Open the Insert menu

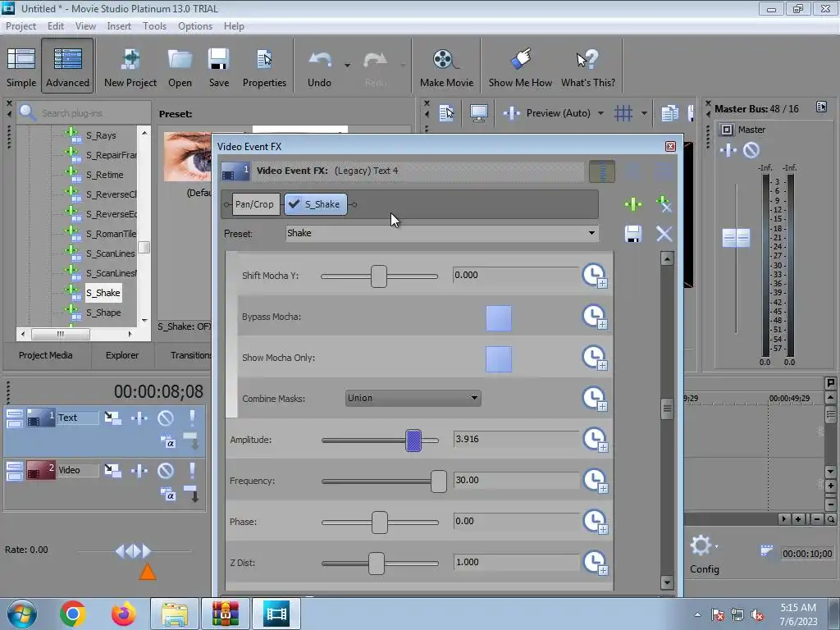pyautogui.click(x=119, y=26)
